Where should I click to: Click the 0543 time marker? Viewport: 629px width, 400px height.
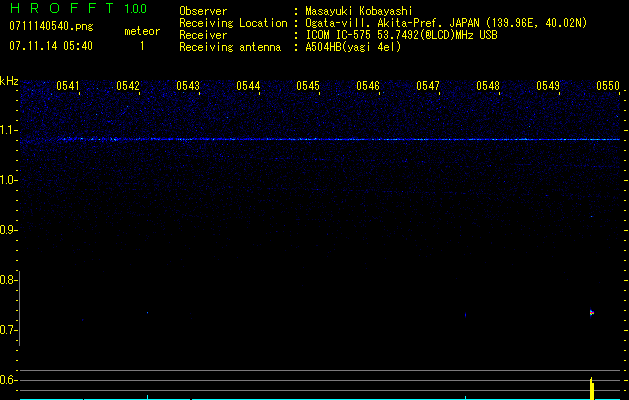(x=188, y=86)
